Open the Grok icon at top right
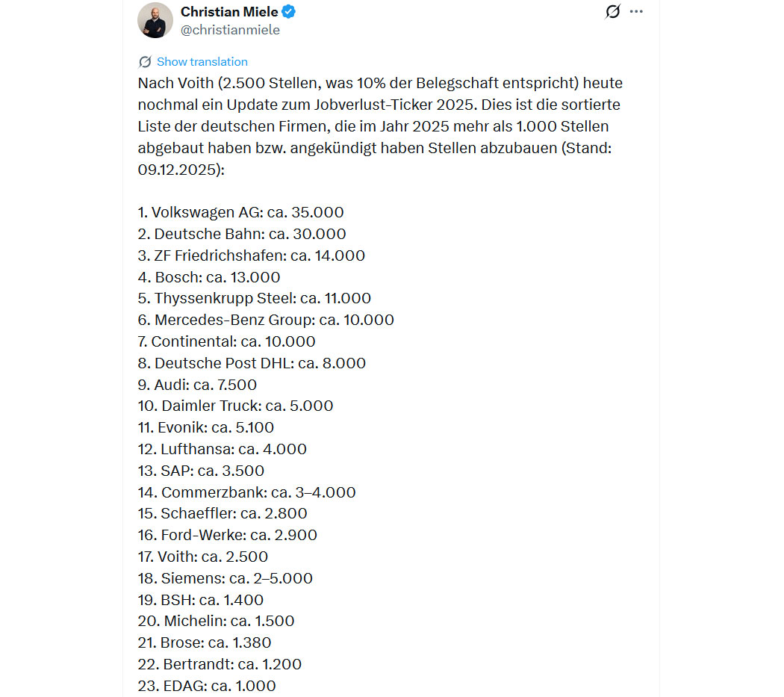The image size is (784, 697). [613, 12]
